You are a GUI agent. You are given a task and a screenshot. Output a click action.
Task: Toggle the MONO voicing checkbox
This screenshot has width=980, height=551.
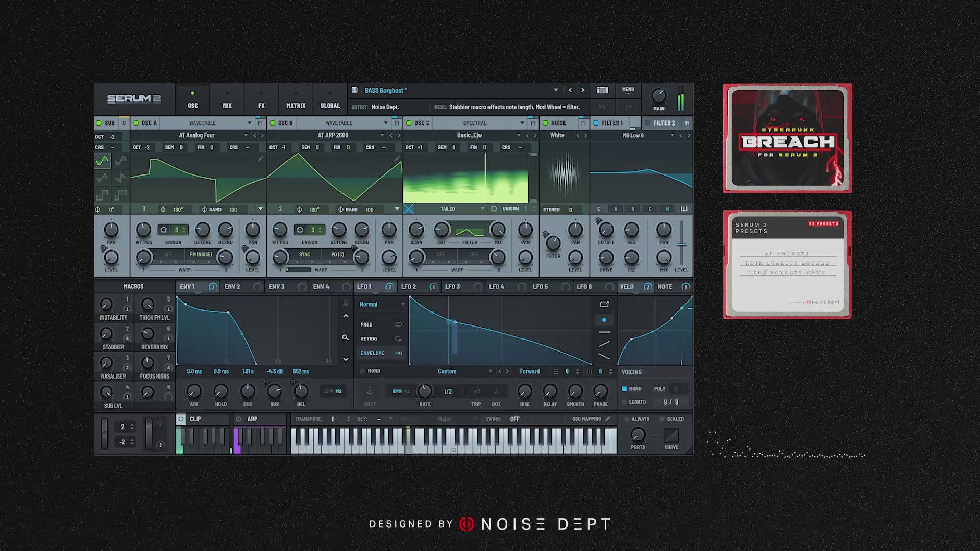tap(624, 389)
